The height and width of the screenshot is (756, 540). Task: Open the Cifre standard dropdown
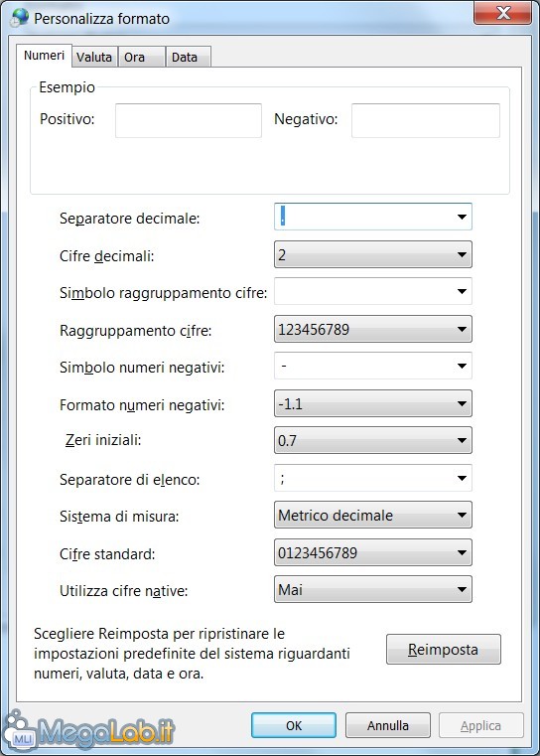click(373, 552)
